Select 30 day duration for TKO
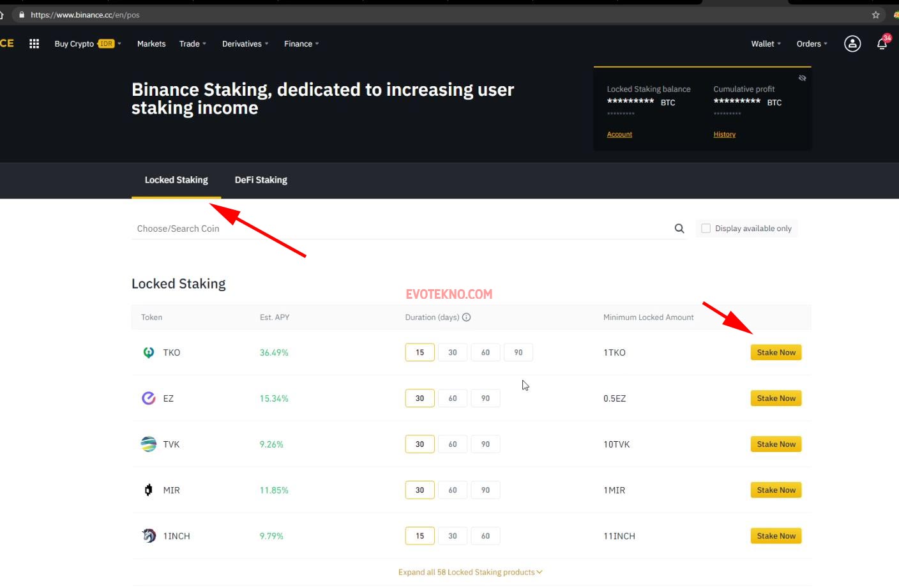Screen dimensions: 899x588 453,352
